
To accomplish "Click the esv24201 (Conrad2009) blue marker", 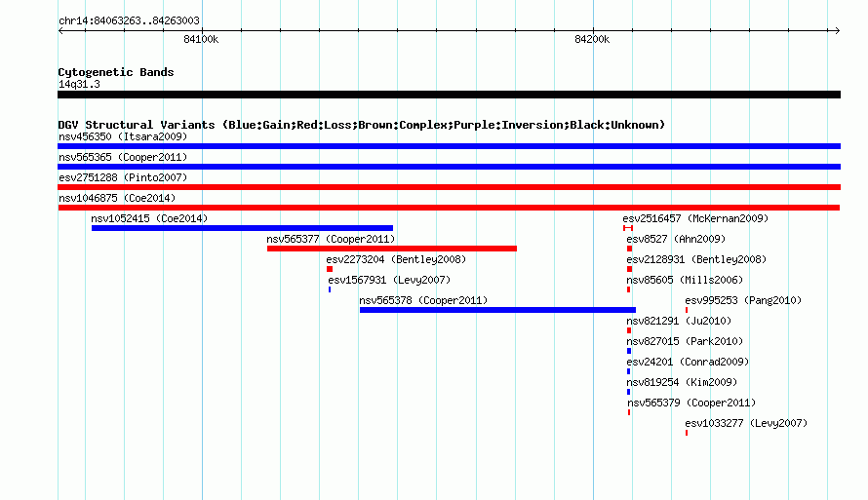I will [628, 371].
